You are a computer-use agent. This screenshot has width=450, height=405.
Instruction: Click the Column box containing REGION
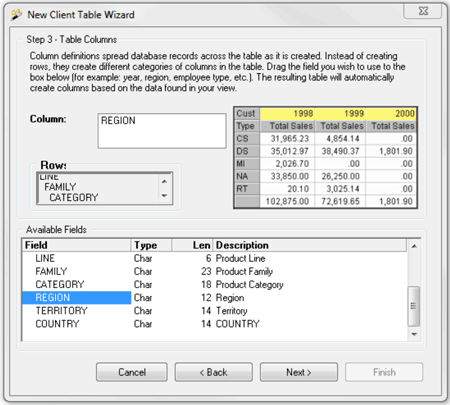pyautogui.click(x=162, y=131)
